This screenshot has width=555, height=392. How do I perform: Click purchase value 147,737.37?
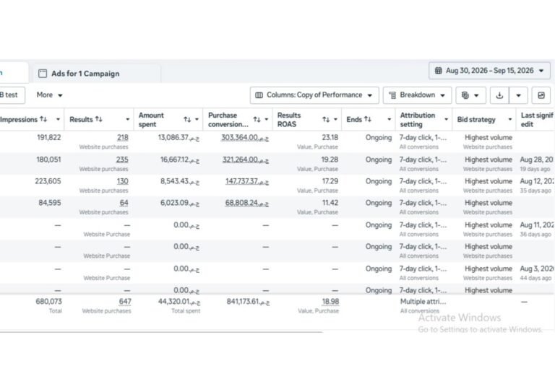[x=247, y=181]
